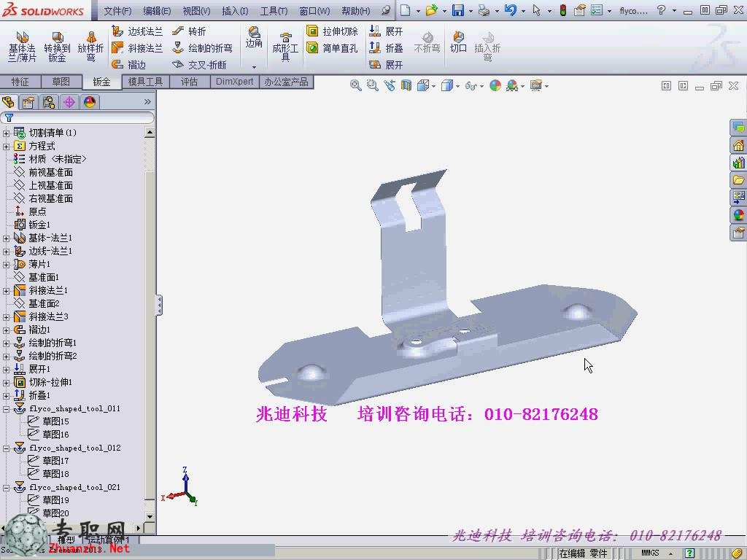This screenshot has width=747, height=560.
Task: Select the Edge Flange (边线法兰) tool
Action: 137,31
